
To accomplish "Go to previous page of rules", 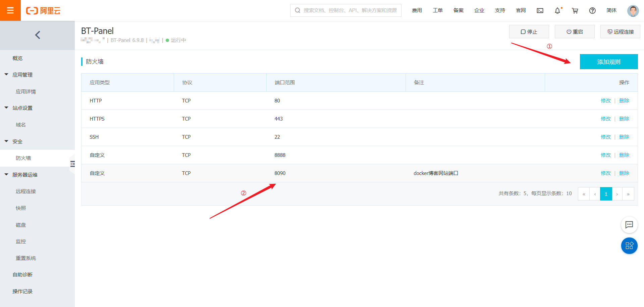I will click(595, 194).
